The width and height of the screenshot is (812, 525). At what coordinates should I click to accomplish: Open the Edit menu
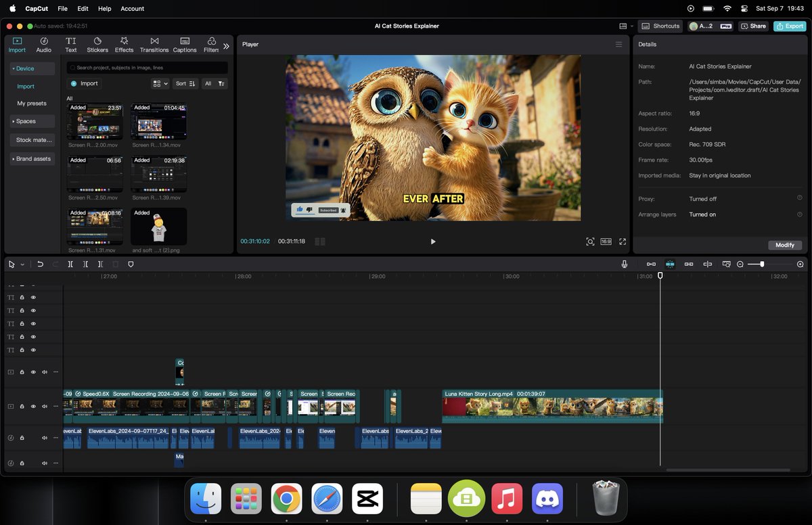pos(83,8)
